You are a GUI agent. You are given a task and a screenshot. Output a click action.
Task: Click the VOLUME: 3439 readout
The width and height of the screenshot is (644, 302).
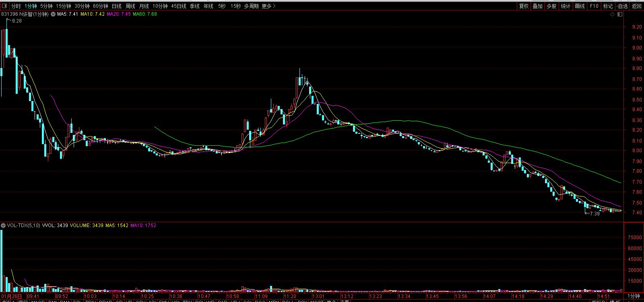tap(87, 225)
